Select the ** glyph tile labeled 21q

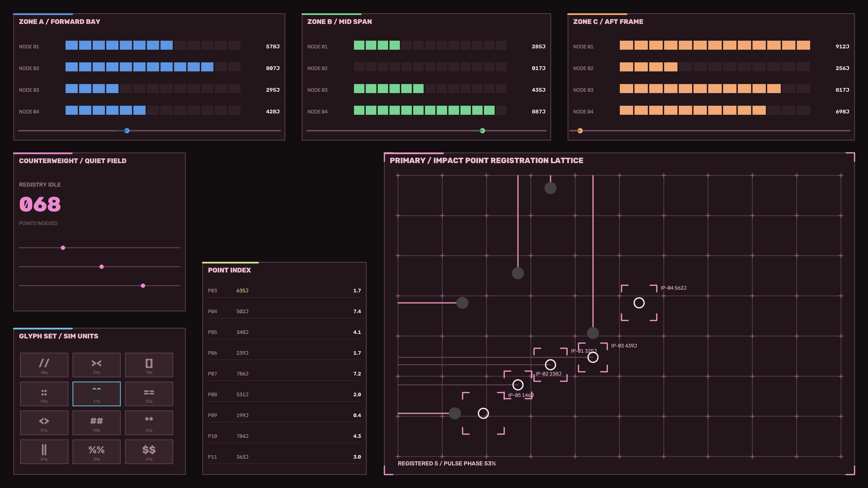(x=149, y=423)
